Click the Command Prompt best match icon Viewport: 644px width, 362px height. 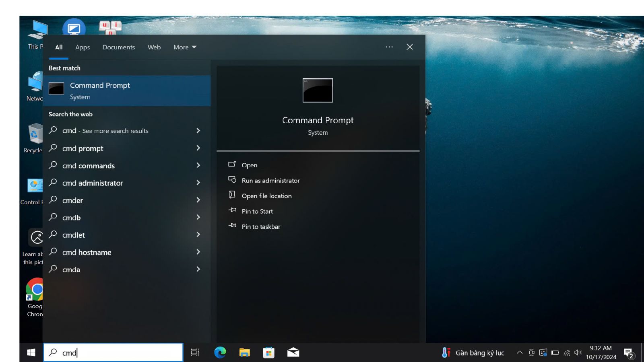coord(56,88)
